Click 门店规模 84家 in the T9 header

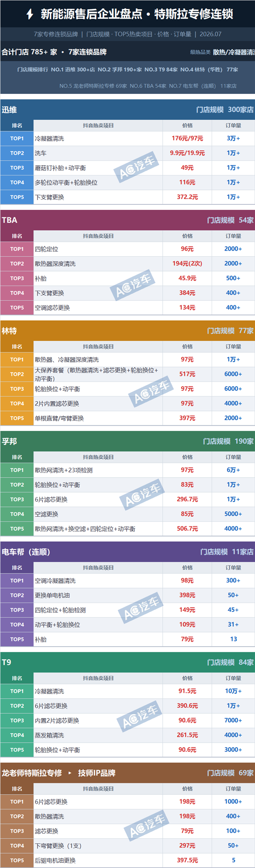(x=230, y=662)
